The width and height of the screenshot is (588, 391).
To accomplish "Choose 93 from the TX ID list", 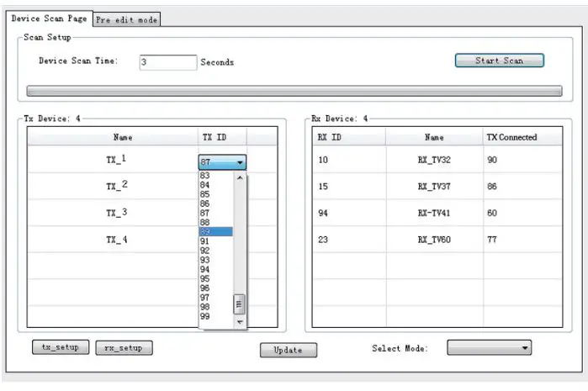I will coord(215,260).
